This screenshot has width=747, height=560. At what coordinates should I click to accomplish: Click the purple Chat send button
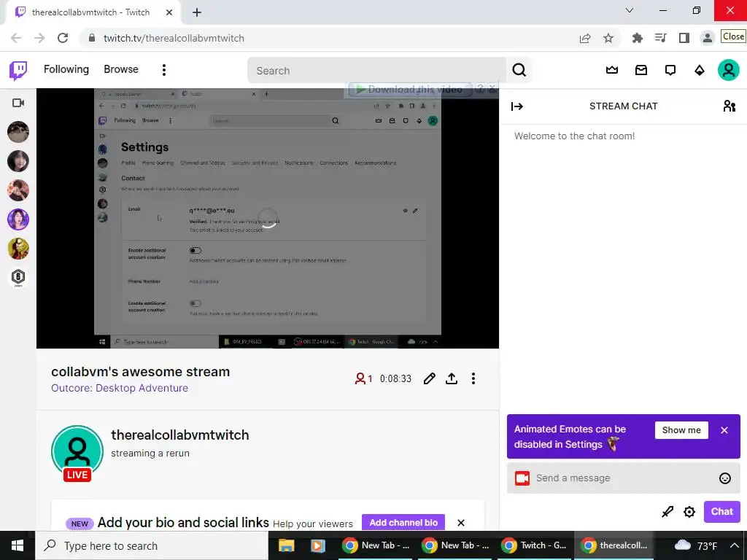(721, 511)
